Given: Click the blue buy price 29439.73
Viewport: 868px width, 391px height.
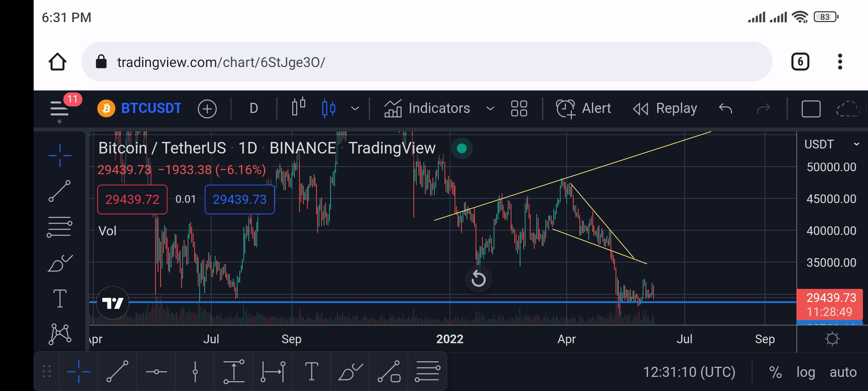Looking at the screenshot, I should [240, 199].
